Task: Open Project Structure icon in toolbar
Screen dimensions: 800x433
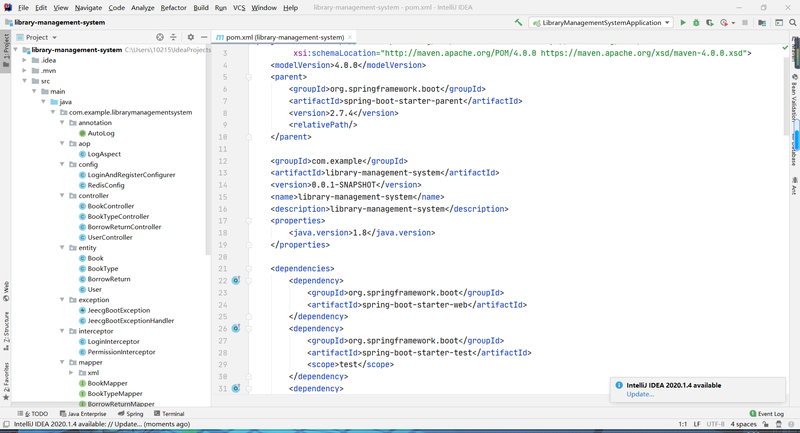Action: (762, 22)
